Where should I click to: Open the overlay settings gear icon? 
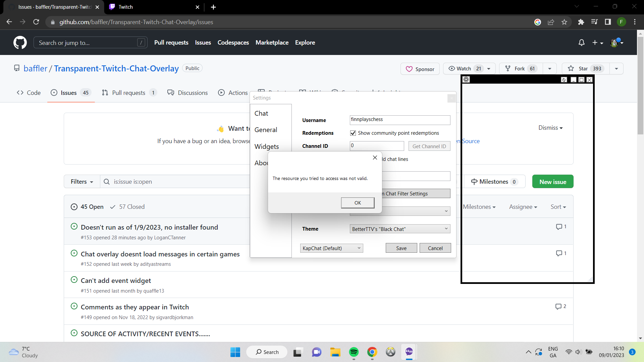click(x=466, y=79)
